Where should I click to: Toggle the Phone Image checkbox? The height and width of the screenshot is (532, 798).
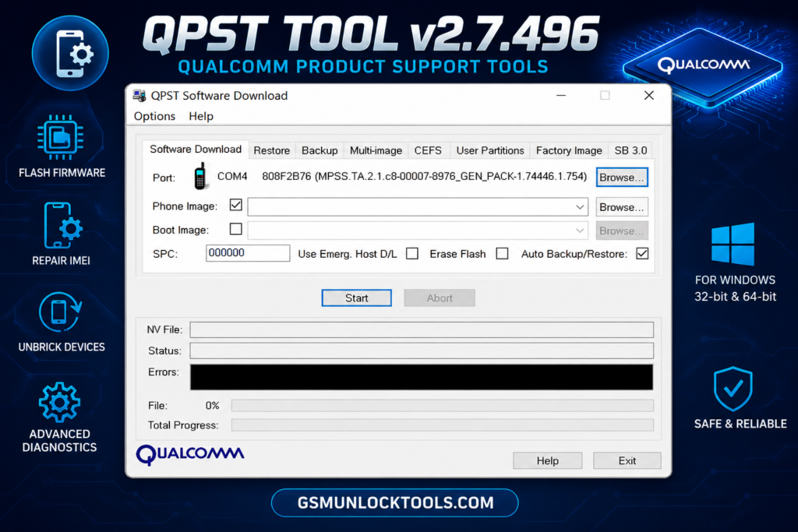(x=235, y=205)
